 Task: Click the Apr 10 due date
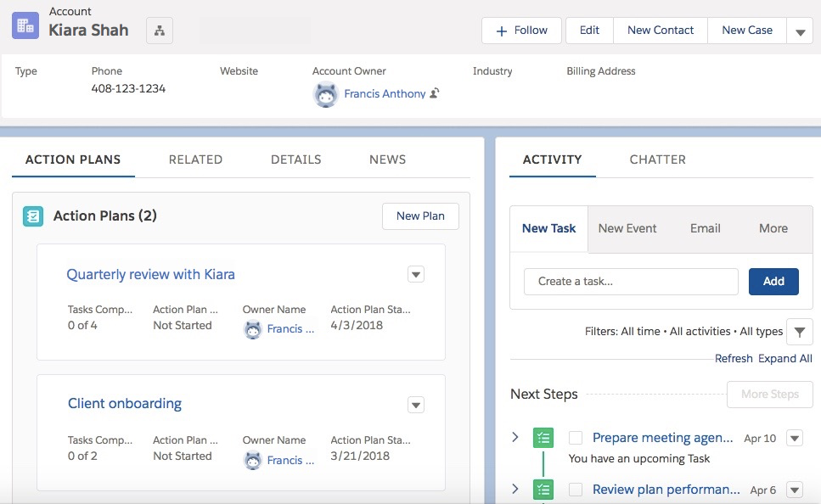tap(760, 439)
